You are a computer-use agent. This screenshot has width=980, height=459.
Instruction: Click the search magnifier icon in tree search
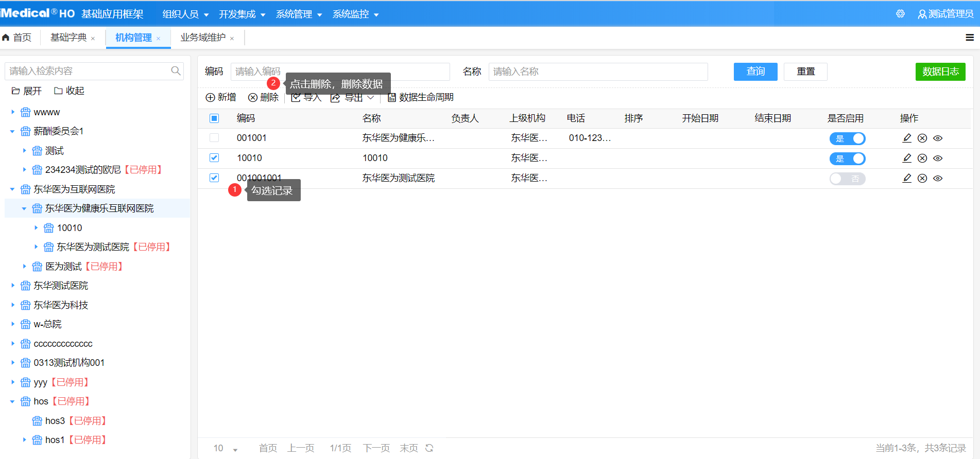coord(176,70)
